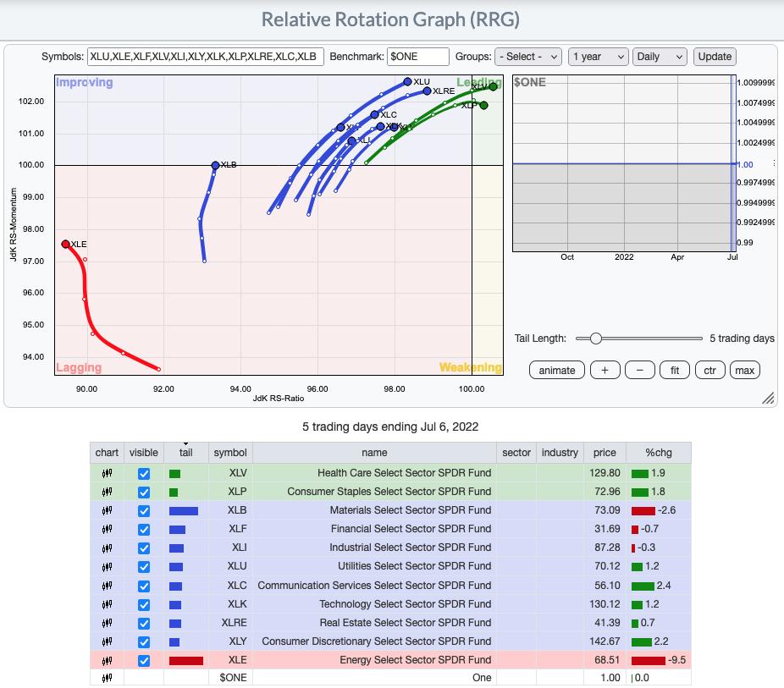Select Health Care Select Sector SPDR Fund

[x=404, y=473]
